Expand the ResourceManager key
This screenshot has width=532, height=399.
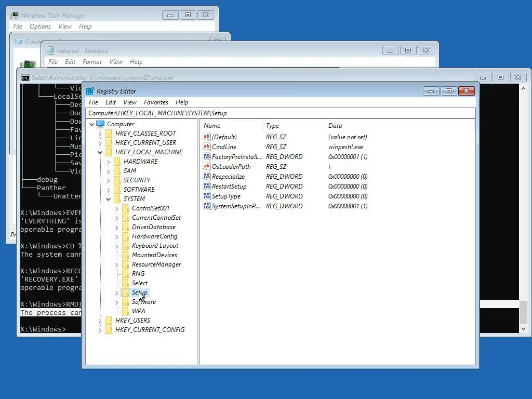pos(117,264)
